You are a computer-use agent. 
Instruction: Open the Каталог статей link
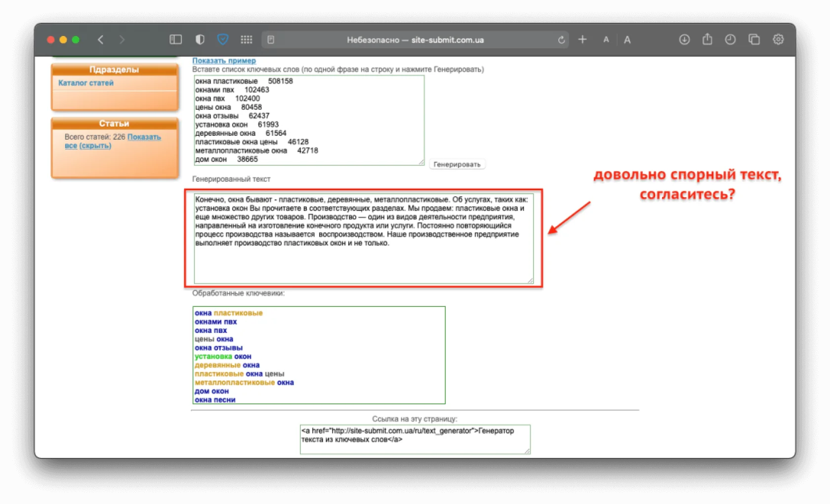click(86, 83)
